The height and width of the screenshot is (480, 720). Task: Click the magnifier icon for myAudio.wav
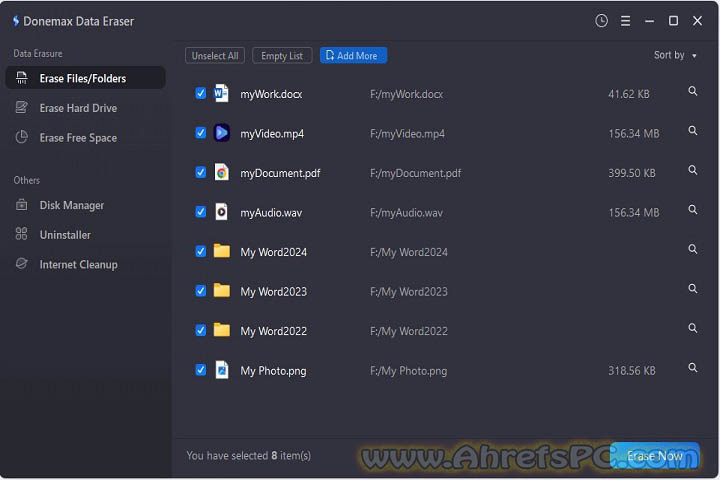692,209
